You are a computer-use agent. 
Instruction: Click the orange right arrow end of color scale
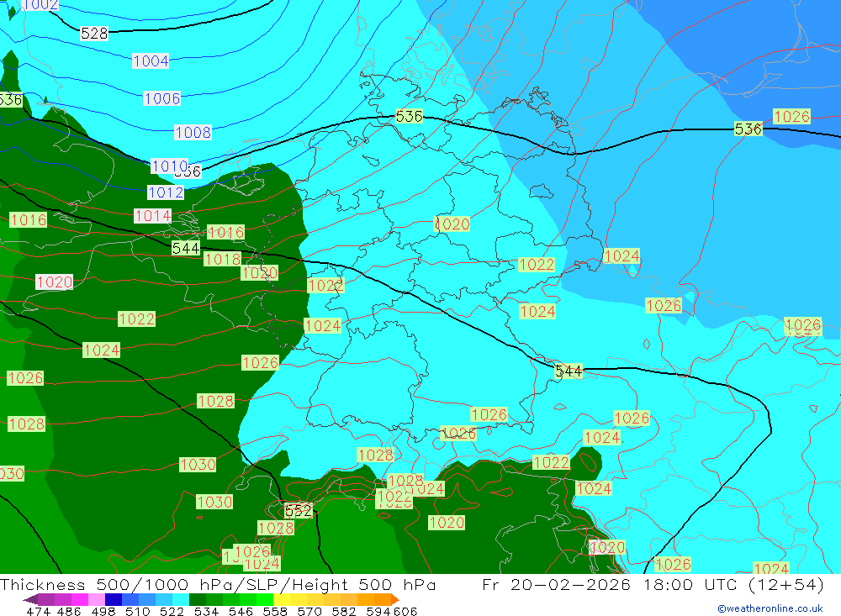point(395,599)
